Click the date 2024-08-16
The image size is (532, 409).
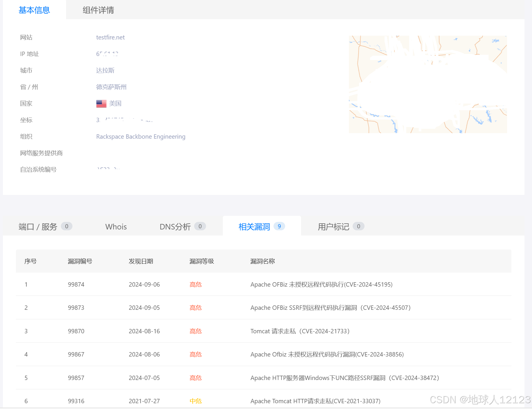pyautogui.click(x=144, y=331)
